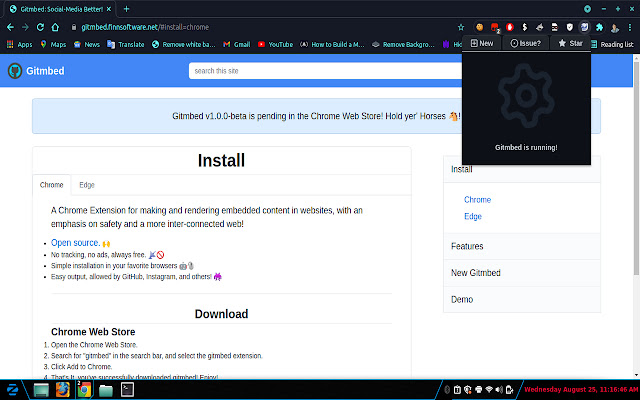
Task: Click the gear icon in the Gitmbed popup
Action: click(x=526, y=95)
